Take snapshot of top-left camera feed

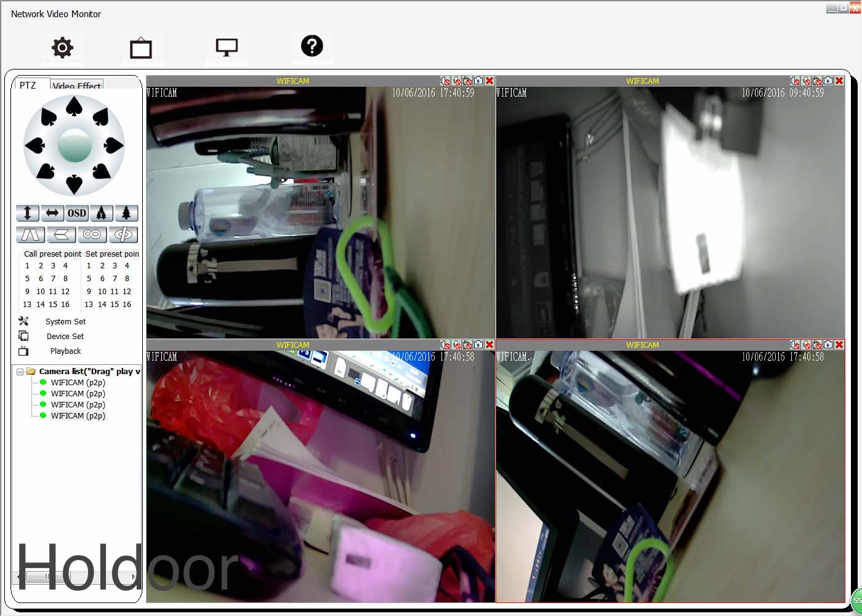click(478, 81)
